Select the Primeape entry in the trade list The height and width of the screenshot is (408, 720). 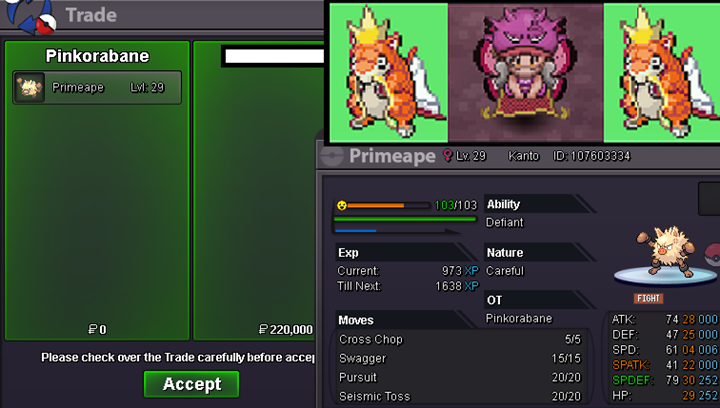pos(97,87)
